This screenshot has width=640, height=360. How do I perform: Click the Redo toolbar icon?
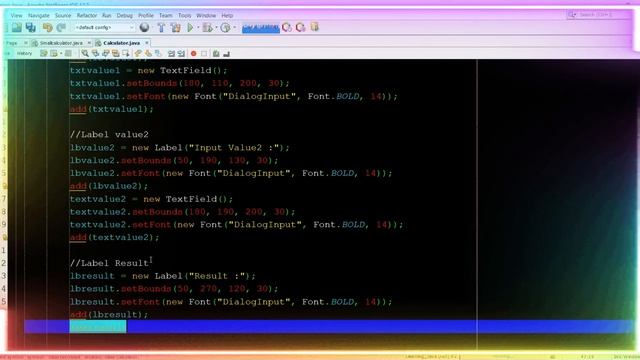pyautogui.click(x=61, y=27)
